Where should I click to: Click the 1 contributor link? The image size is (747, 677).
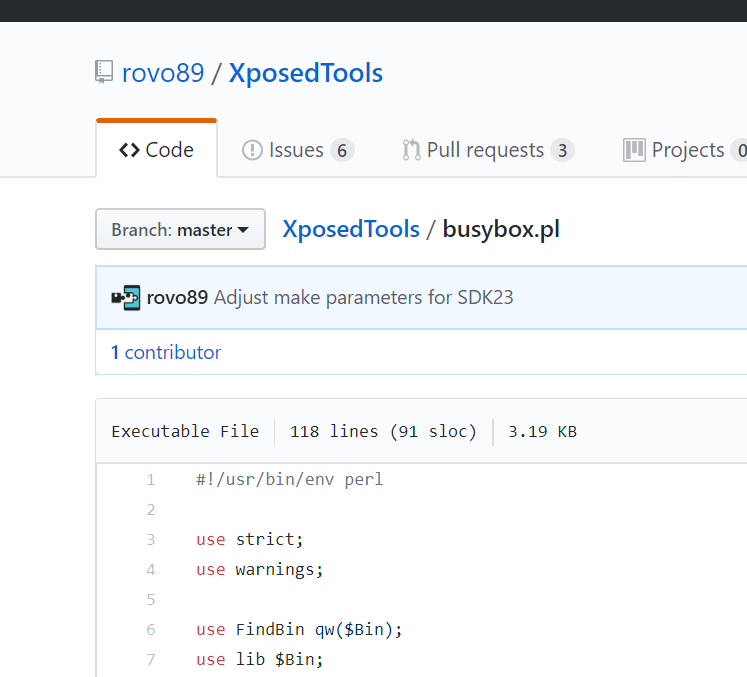click(x=166, y=352)
